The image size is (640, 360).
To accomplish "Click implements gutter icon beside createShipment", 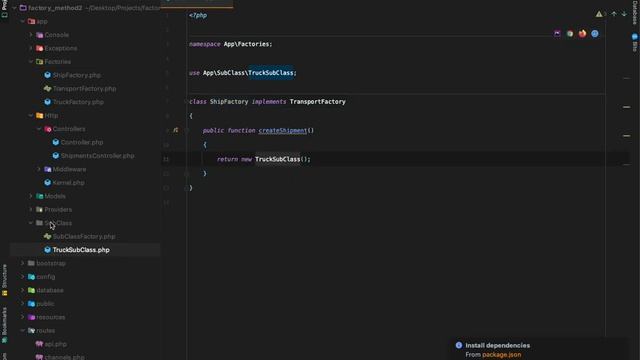I will 176,130.
